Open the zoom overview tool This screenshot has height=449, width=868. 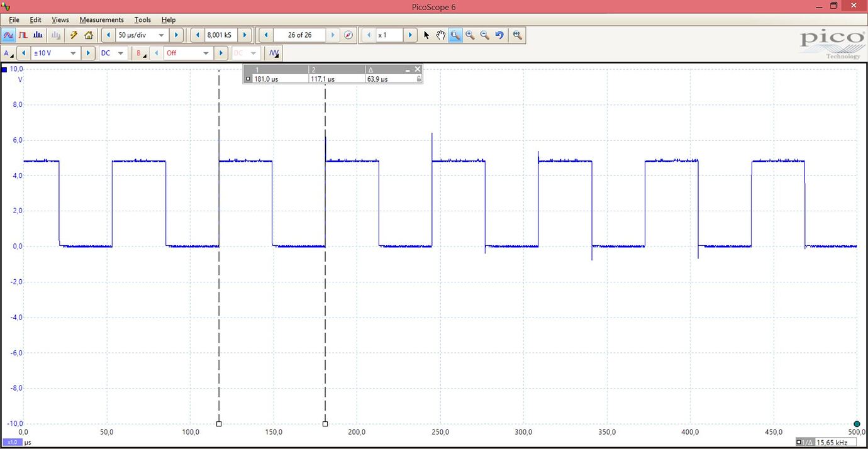(517, 35)
